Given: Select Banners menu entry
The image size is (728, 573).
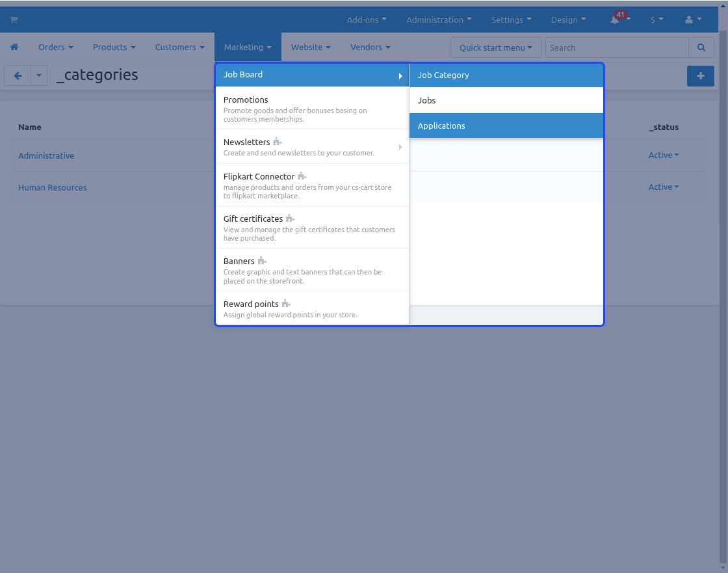Looking at the screenshot, I should pos(312,270).
